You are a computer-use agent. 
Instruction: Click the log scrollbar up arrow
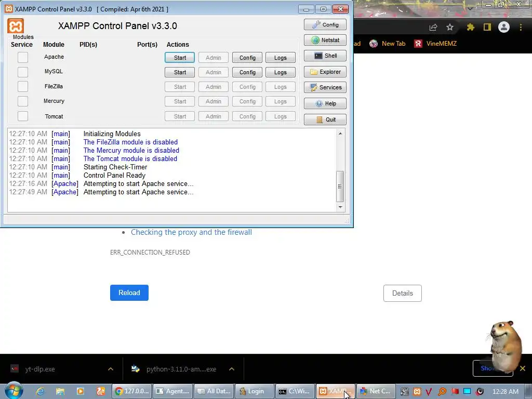click(x=340, y=134)
